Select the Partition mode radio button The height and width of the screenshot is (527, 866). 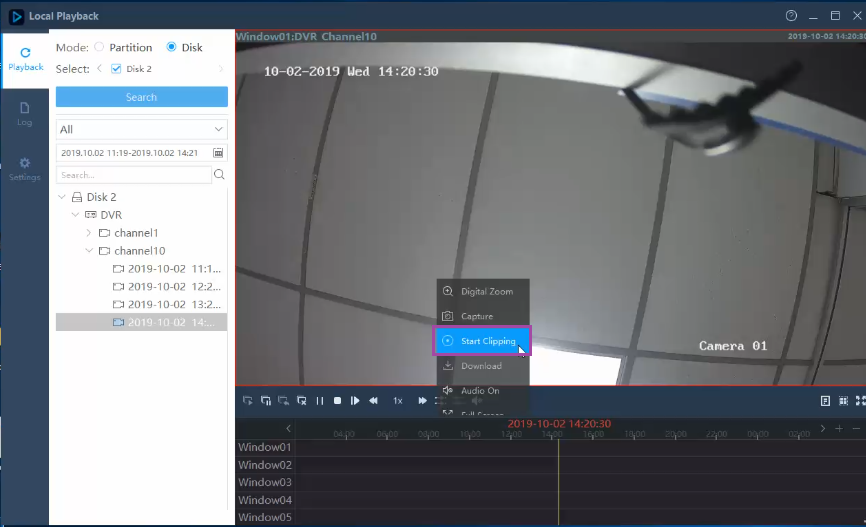(x=99, y=47)
